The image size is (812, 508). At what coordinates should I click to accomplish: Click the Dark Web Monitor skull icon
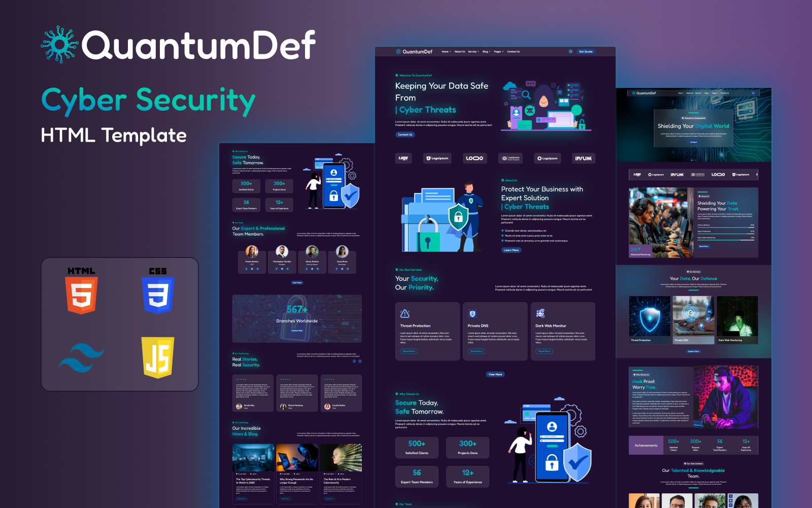coord(540,313)
